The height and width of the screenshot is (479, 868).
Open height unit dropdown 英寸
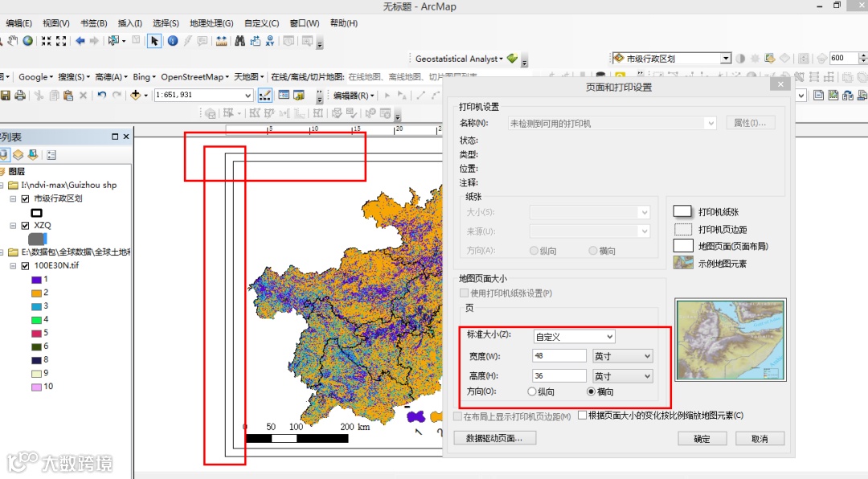tap(622, 376)
